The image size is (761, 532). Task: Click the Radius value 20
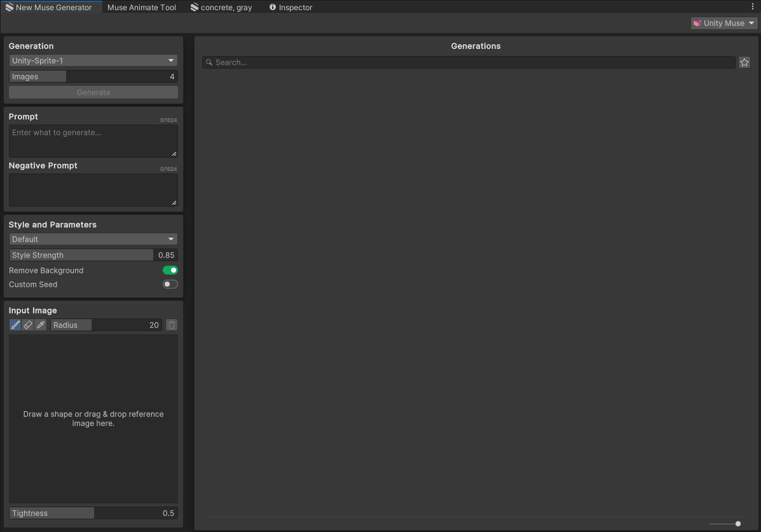tap(154, 325)
